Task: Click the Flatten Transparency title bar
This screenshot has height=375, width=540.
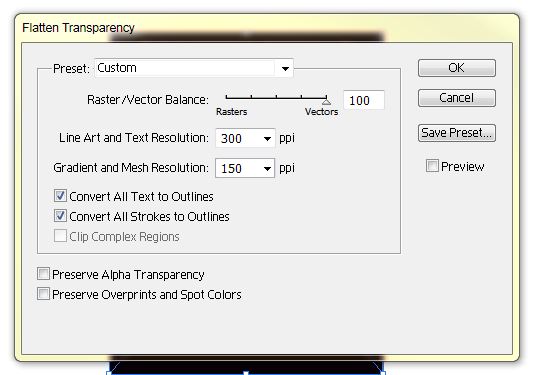Action: tap(267, 28)
